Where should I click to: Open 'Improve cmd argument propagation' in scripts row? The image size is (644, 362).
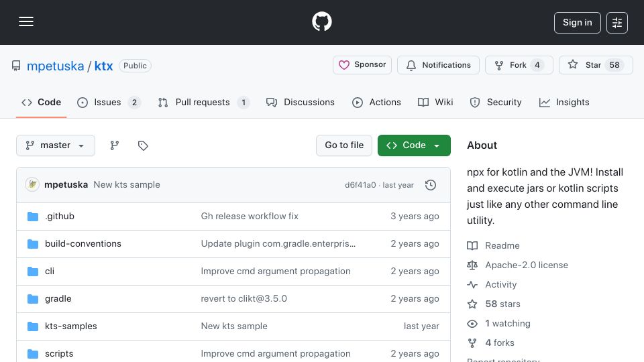(x=276, y=354)
